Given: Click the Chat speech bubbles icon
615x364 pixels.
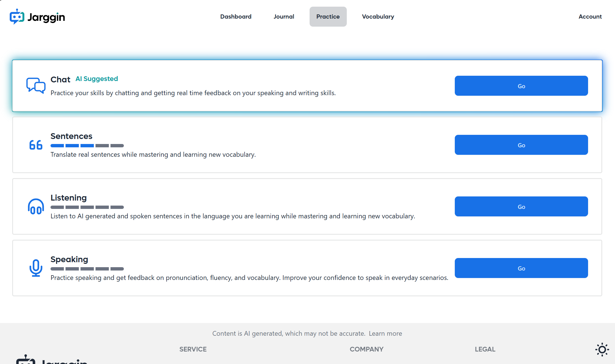Looking at the screenshot, I should point(36,85).
